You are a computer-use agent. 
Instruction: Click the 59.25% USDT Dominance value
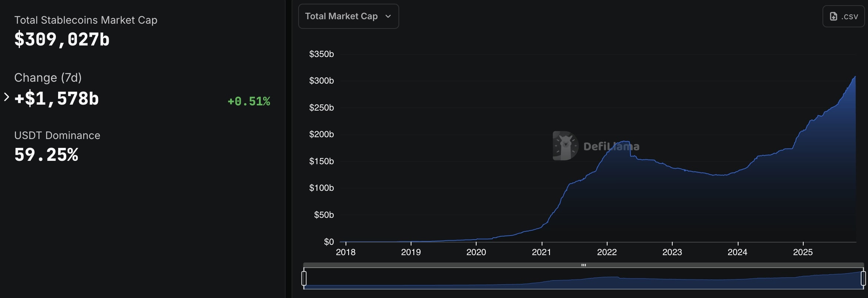pyautogui.click(x=46, y=155)
